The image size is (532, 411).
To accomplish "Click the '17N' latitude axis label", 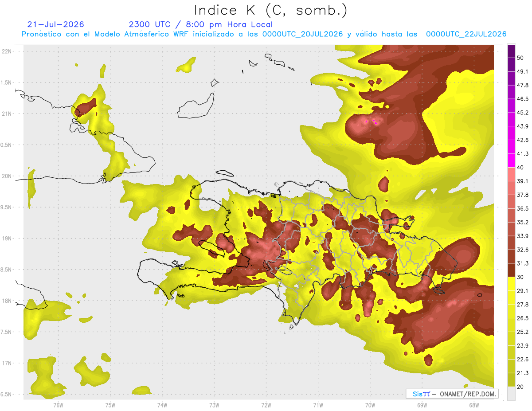I will [x=8, y=364].
